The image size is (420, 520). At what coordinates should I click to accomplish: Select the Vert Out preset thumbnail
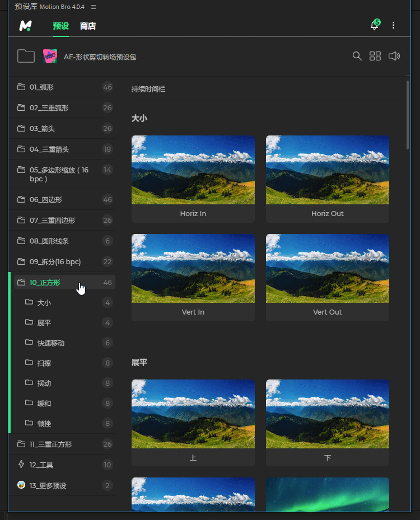(x=328, y=268)
